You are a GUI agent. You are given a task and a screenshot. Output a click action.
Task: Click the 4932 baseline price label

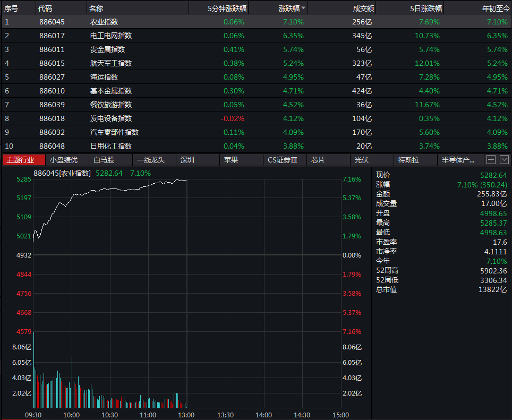[x=24, y=255]
